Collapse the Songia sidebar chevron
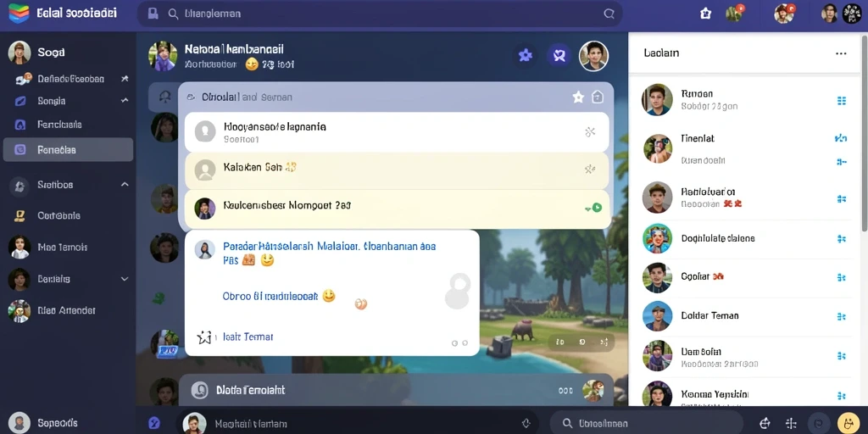Image resolution: width=868 pixels, height=434 pixels. click(125, 101)
